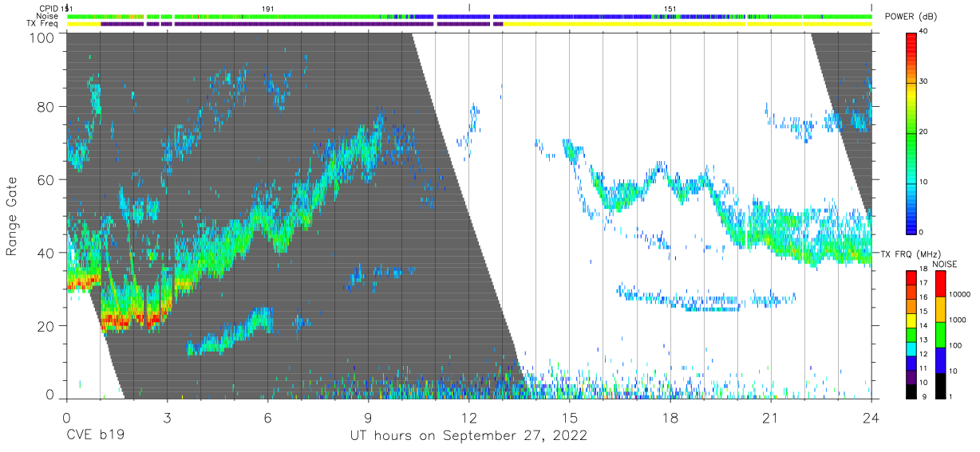Viewport: 980px width, 452px height.
Task: Click the '1000' label on NOISE scale
Action: click(x=958, y=320)
